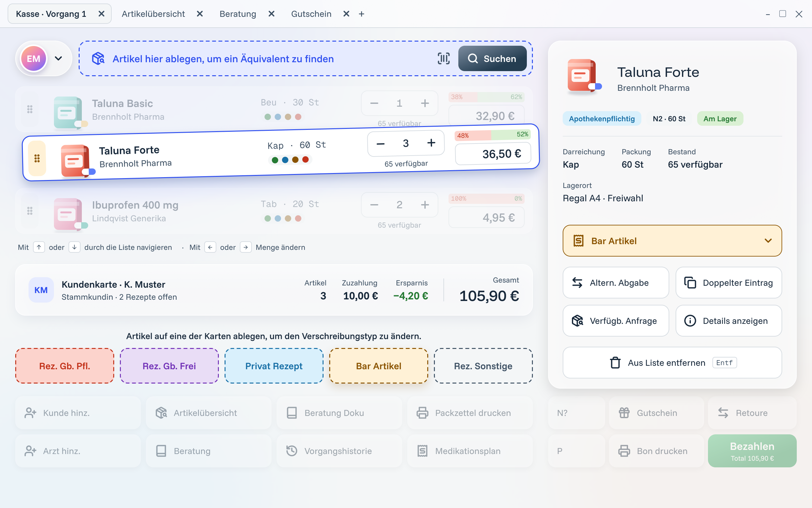
Task: Click Aus Liste entfernen trash button
Action: [x=672, y=363]
